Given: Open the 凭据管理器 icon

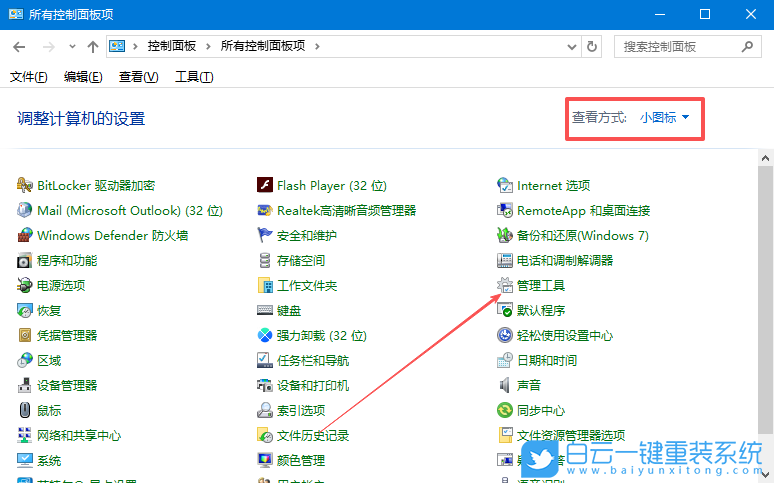Looking at the screenshot, I should pyautogui.click(x=25, y=335).
